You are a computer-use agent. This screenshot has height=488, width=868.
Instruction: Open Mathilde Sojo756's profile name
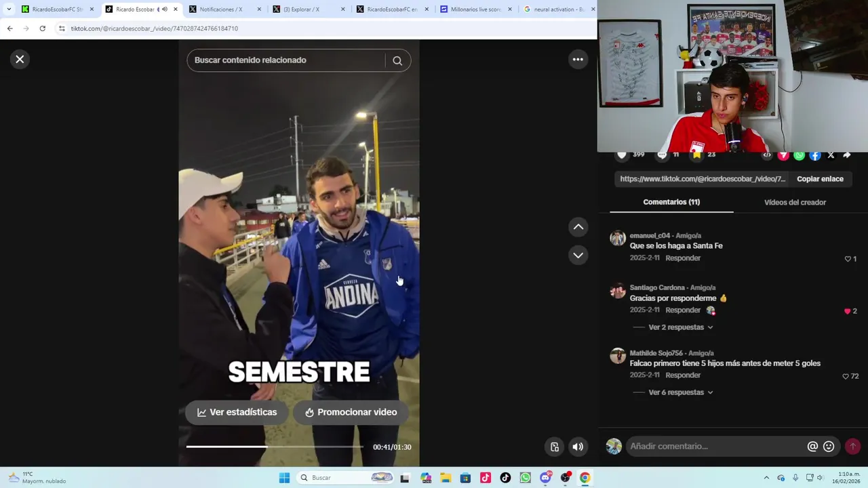tap(656, 353)
